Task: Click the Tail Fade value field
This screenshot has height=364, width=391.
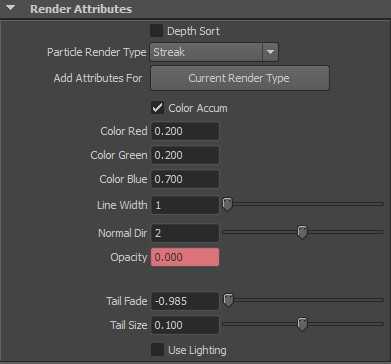Action: tap(185, 301)
